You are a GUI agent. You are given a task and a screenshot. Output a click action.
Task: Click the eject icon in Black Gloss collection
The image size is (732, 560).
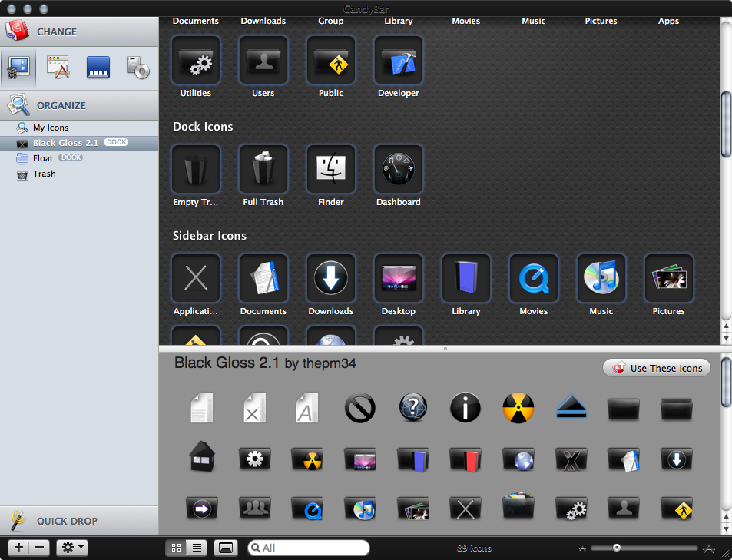(x=571, y=408)
